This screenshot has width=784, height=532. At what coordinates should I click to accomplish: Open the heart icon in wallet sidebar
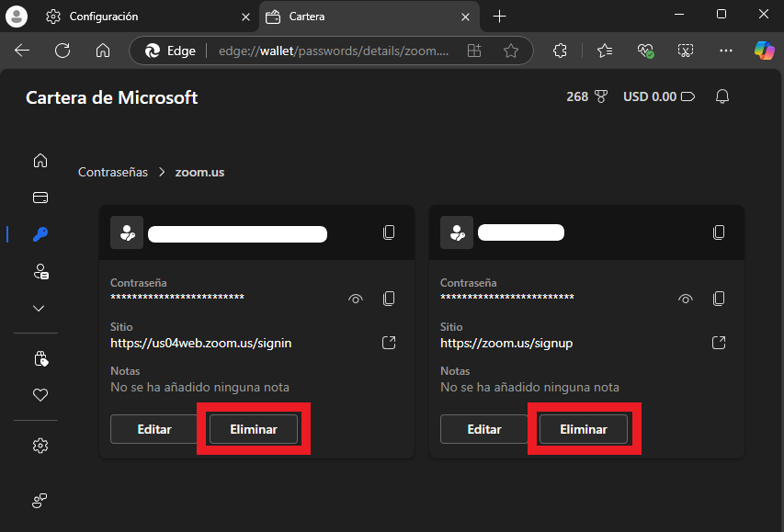click(x=40, y=395)
